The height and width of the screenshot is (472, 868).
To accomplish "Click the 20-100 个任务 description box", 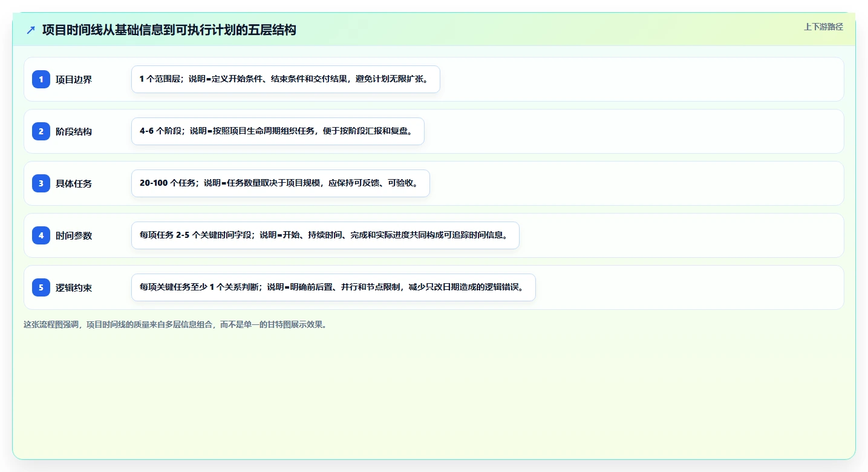I will point(281,183).
